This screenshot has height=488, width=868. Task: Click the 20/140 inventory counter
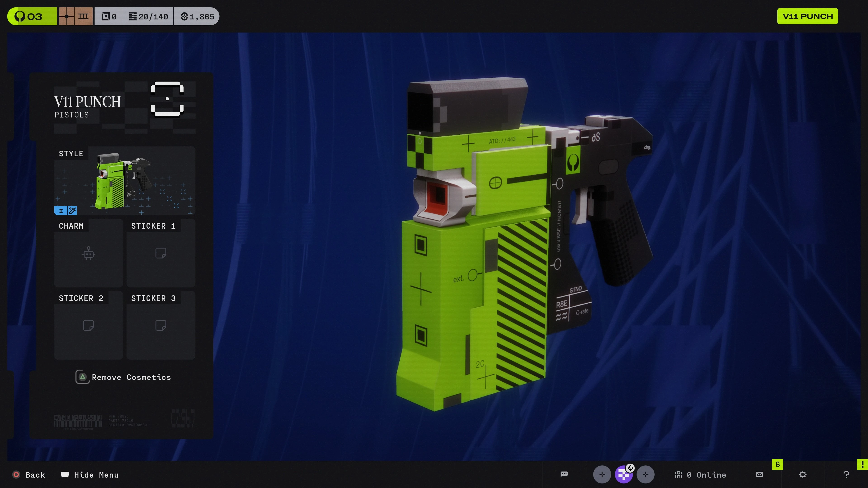click(148, 16)
